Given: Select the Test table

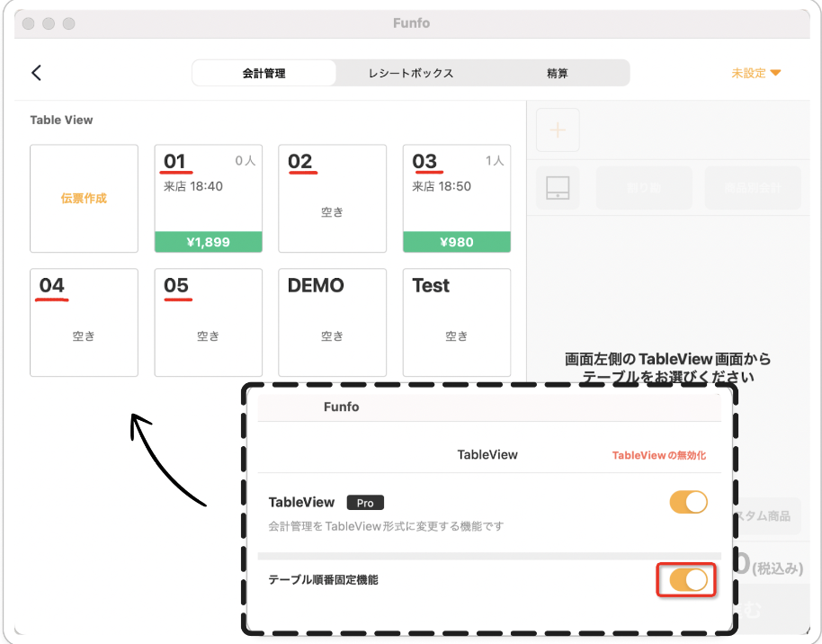Looking at the screenshot, I should (x=457, y=323).
